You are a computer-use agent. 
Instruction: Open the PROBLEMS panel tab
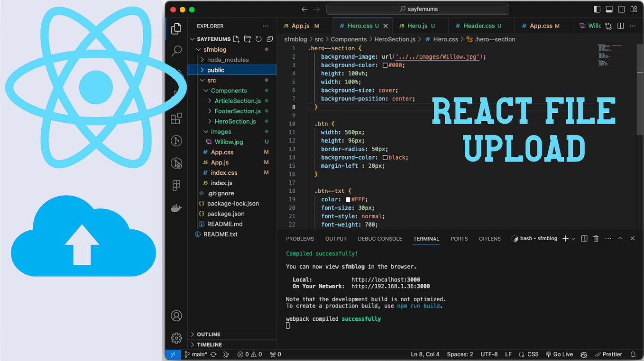pyautogui.click(x=300, y=239)
